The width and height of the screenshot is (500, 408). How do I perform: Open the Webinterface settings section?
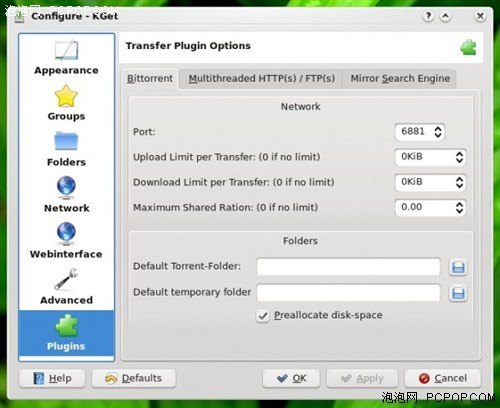pyautogui.click(x=66, y=241)
